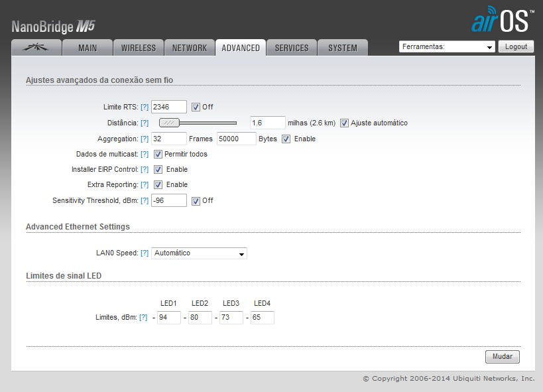543x392 pixels.
Task: Open the LAN0 Speed Automático dropdown
Action: coord(199,253)
